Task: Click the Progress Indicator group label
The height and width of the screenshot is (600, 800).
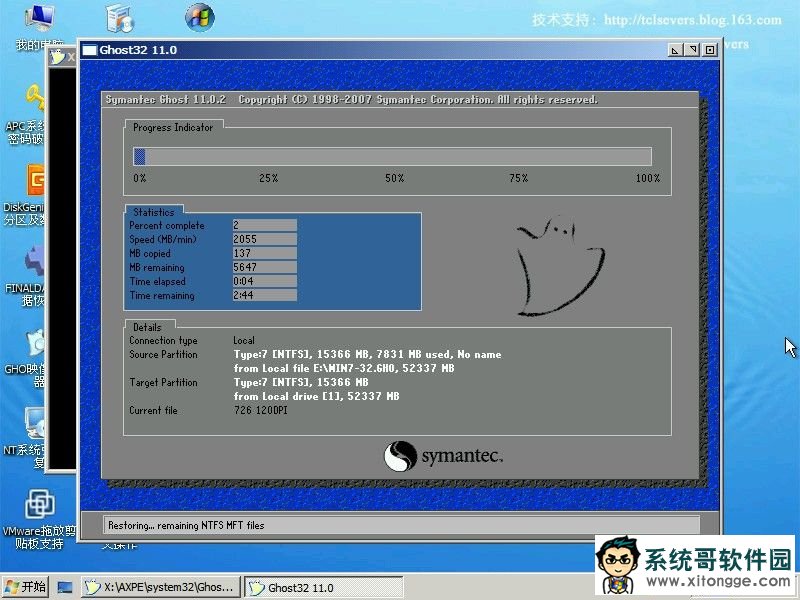Action: (x=173, y=128)
